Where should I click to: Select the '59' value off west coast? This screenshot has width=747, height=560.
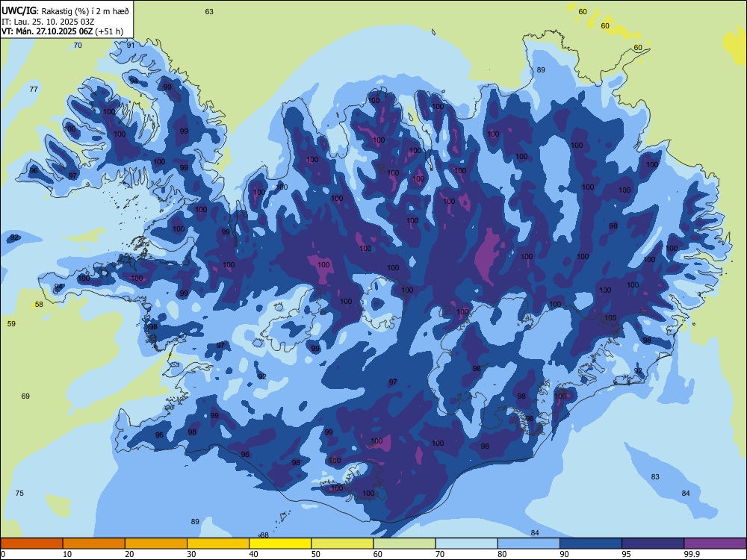(11, 323)
